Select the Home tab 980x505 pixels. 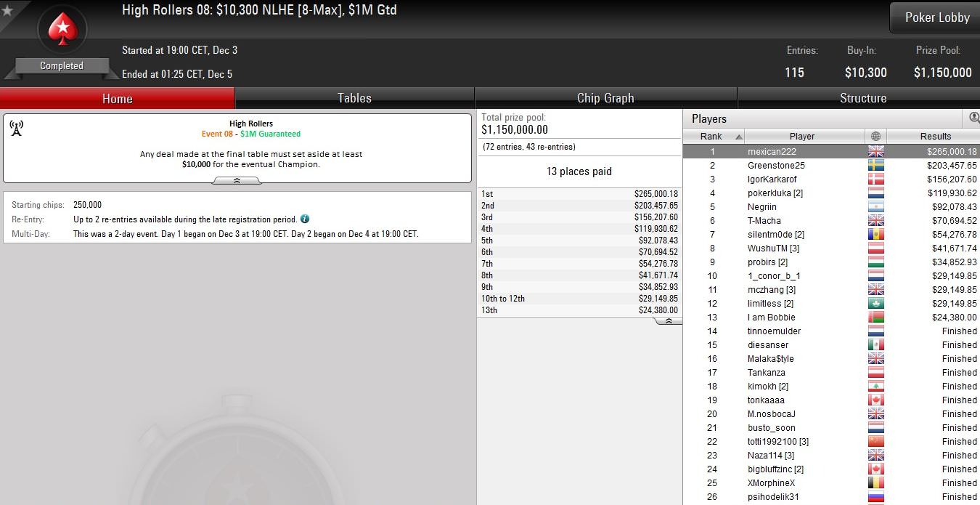click(x=117, y=98)
